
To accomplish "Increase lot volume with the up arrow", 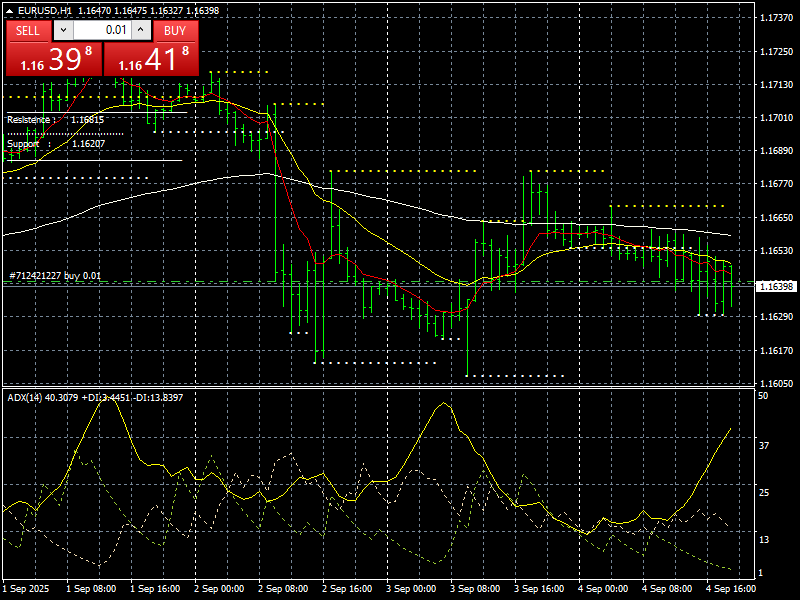I will click(x=141, y=30).
